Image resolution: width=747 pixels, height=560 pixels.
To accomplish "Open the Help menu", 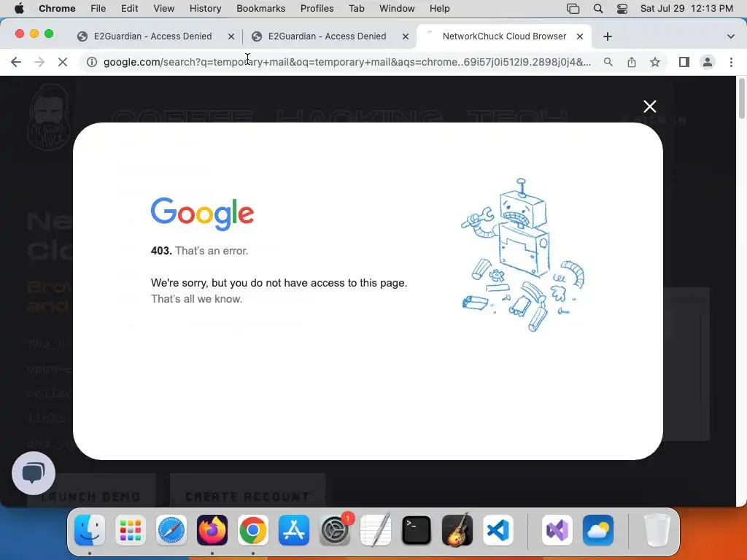I will click(x=439, y=9).
